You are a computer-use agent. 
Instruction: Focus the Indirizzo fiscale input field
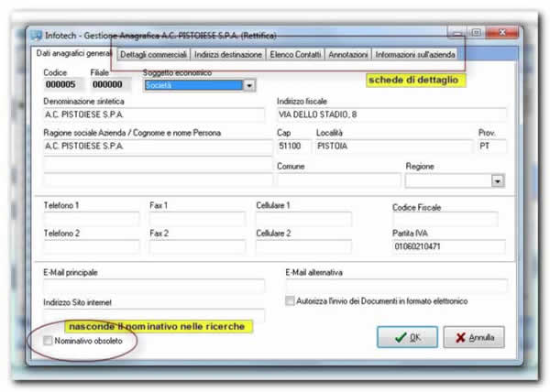coord(390,116)
